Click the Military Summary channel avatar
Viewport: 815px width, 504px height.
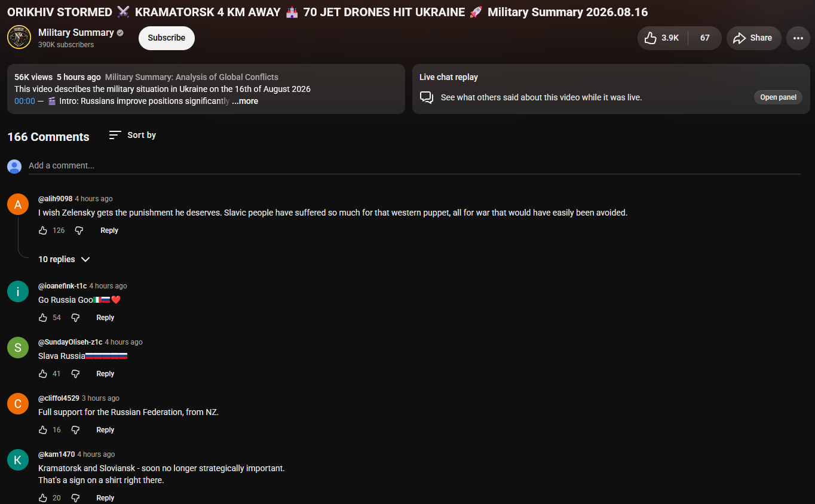[x=19, y=38]
